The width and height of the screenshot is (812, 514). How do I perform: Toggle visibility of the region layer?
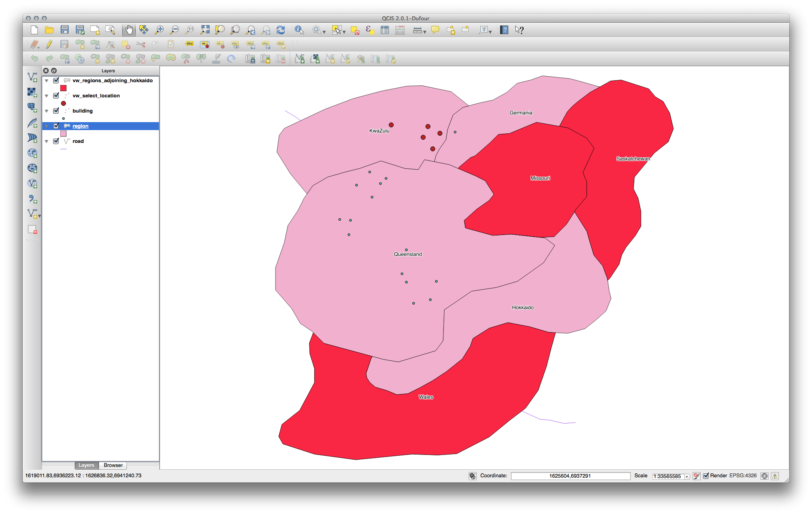click(57, 125)
